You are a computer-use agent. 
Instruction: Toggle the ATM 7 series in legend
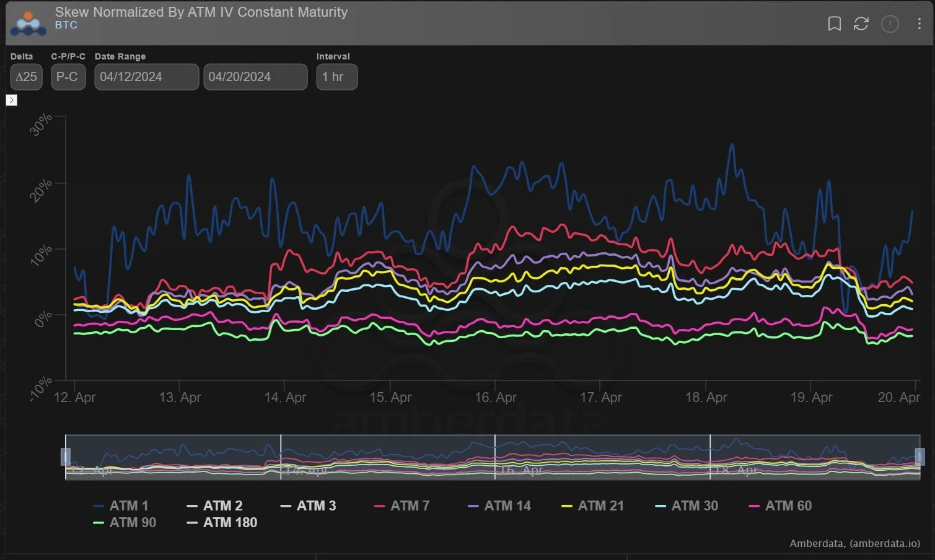pyautogui.click(x=402, y=505)
